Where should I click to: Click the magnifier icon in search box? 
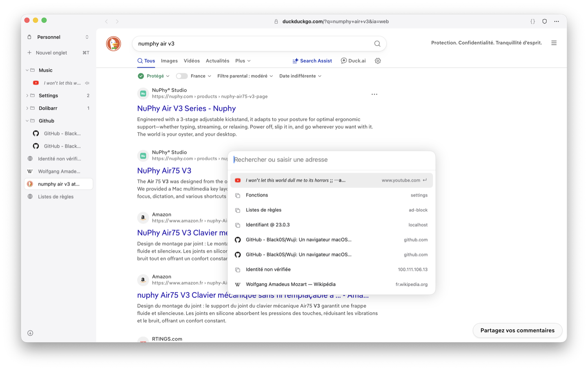point(377,44)
